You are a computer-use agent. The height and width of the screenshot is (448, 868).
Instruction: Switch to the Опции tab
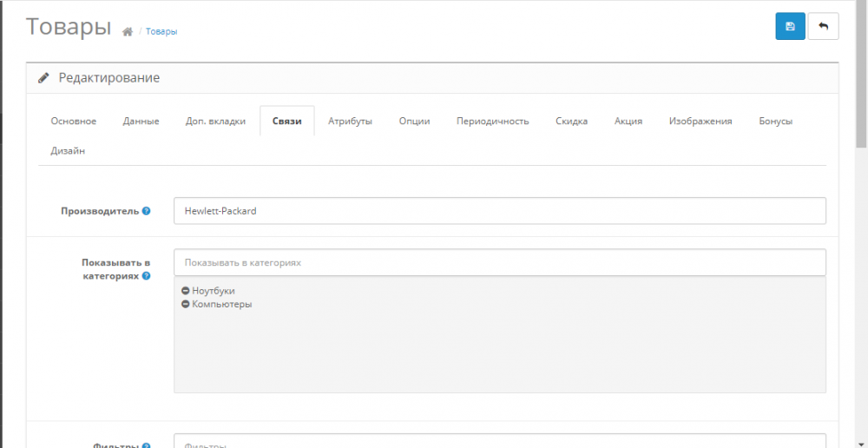(x=415, y=122)
